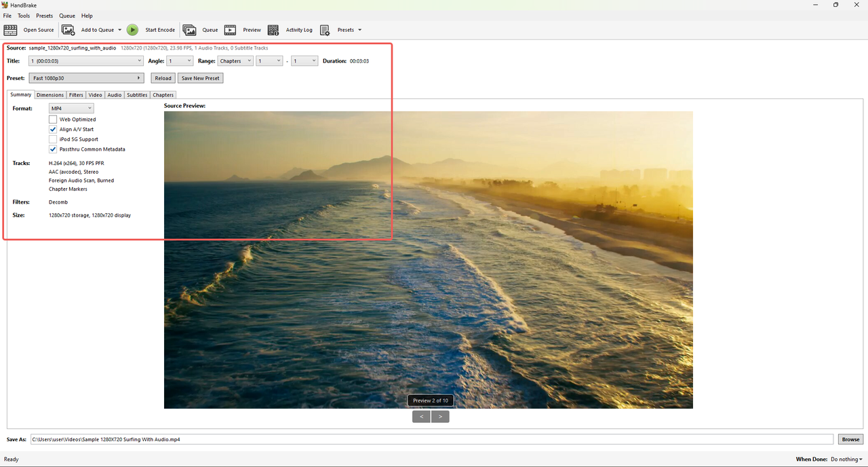The image size is (868, 467).
Task: Click the Presets toolbar icon
Action: (325, 30)
